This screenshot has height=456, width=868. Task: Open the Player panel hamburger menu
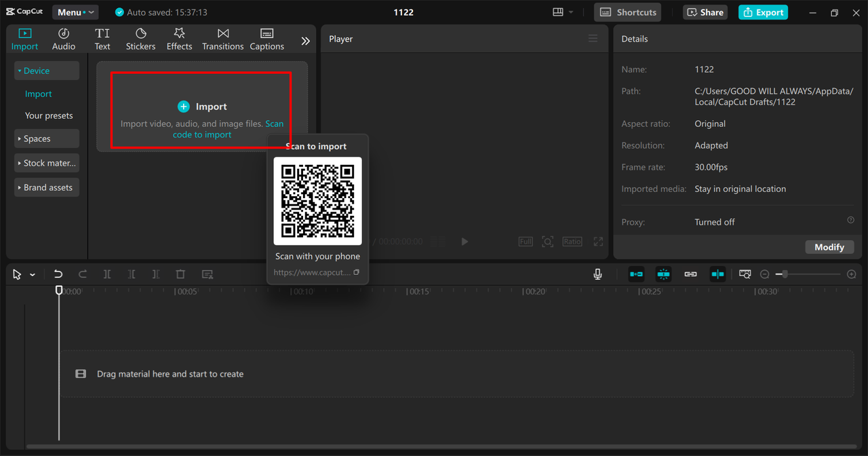pyautogui.click(x=593, y=39)
